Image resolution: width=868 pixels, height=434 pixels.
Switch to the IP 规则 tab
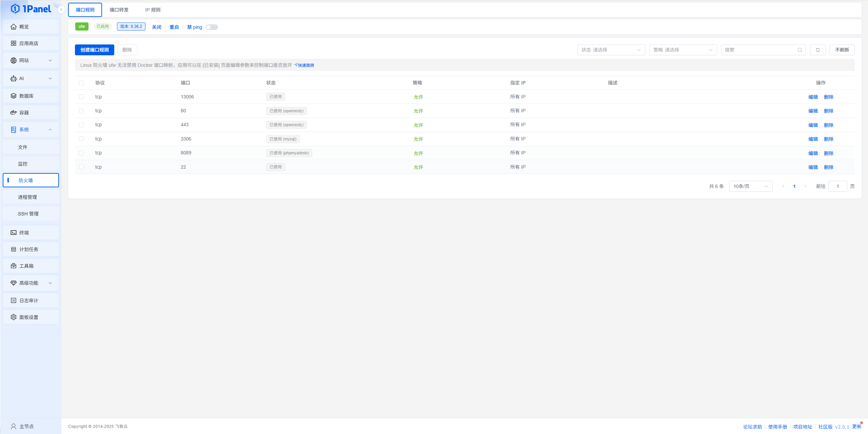(x=153, y=10)
